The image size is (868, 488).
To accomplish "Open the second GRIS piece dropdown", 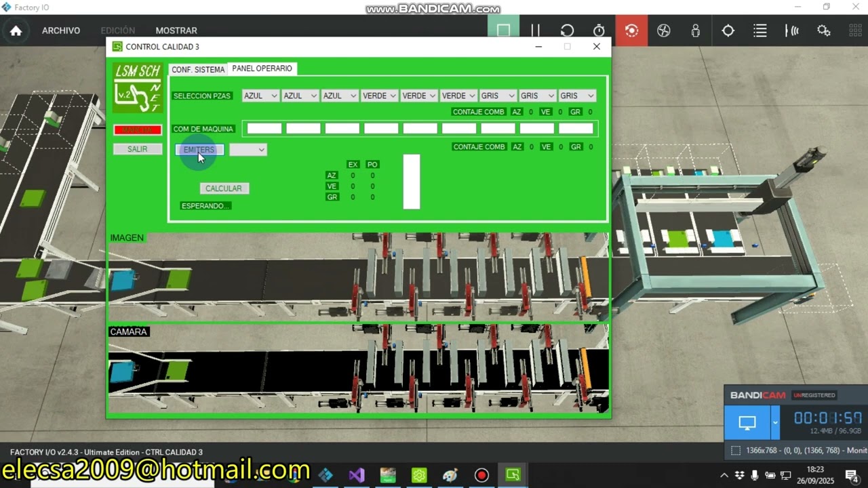I will coord(537,96).
